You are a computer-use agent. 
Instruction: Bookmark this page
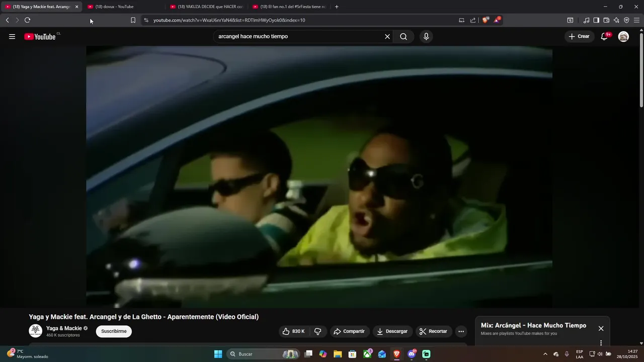click(x=133, y=20)
